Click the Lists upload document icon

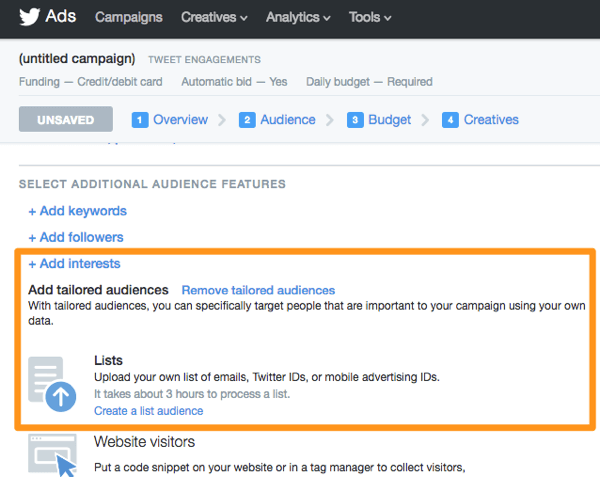coord(52,384)
